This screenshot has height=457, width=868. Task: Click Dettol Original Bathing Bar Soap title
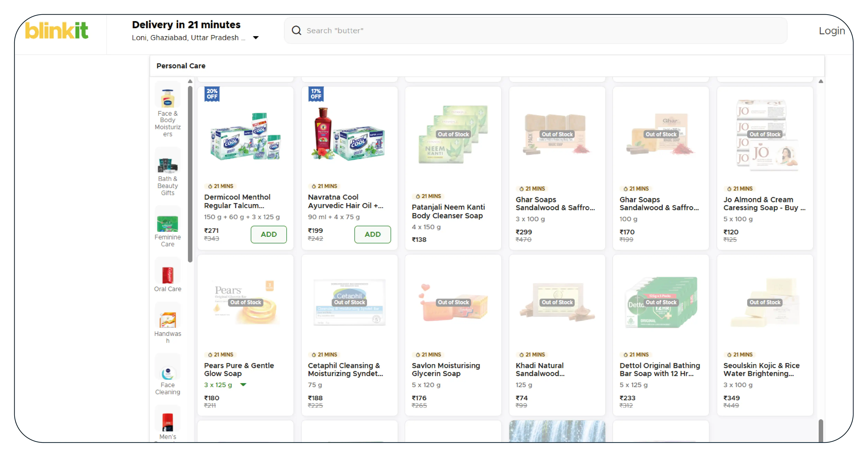pos(659,369)
